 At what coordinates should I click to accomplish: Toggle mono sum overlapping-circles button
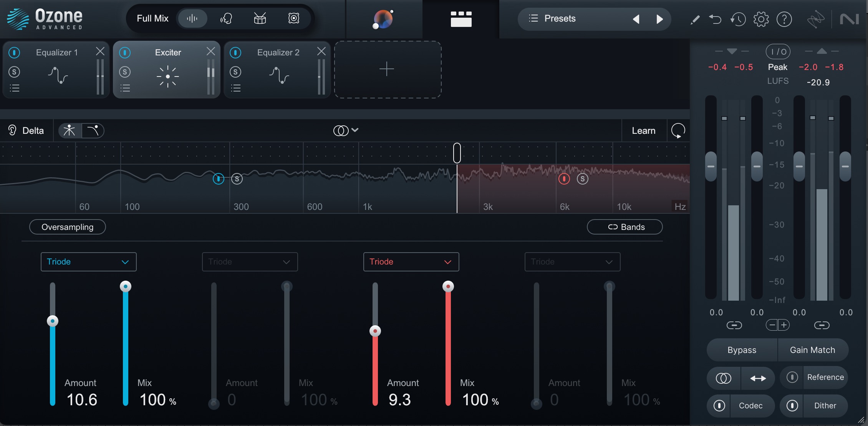[x=724, y=378]
